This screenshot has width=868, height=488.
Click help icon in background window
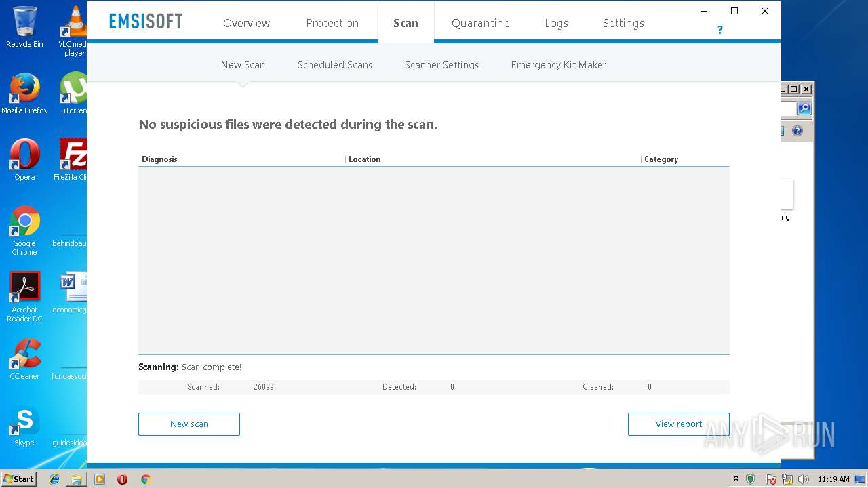pyautogui.click(x=797, y=131)
